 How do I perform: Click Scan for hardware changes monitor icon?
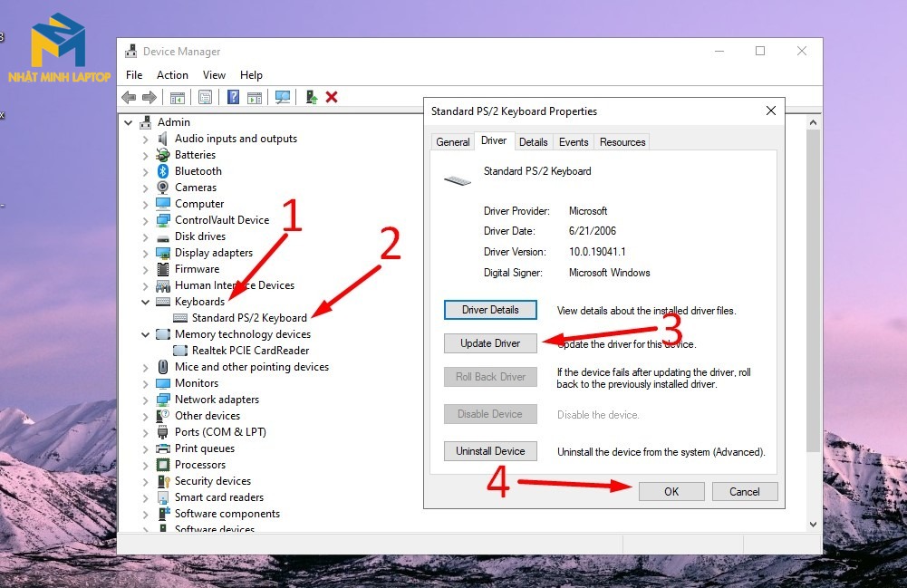(x=283, y=97)
